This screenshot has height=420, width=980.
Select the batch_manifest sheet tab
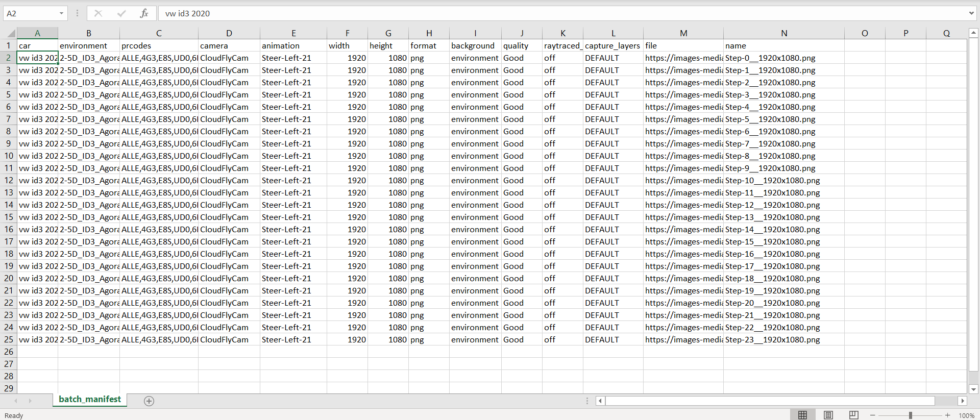click(90, 400)
